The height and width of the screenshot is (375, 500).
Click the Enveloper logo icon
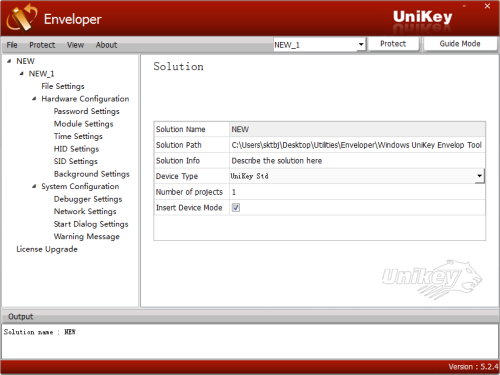point(22,18)
